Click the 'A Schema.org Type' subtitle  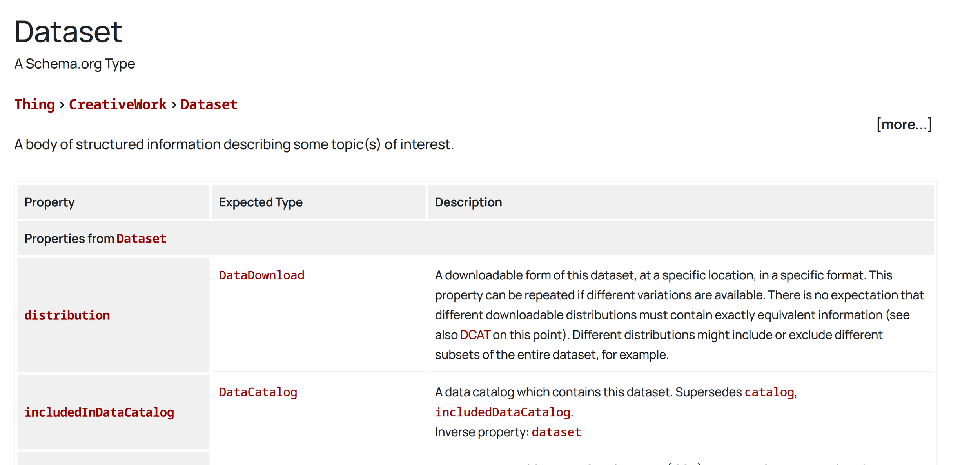pyautogui.click(x=74, y=64)
